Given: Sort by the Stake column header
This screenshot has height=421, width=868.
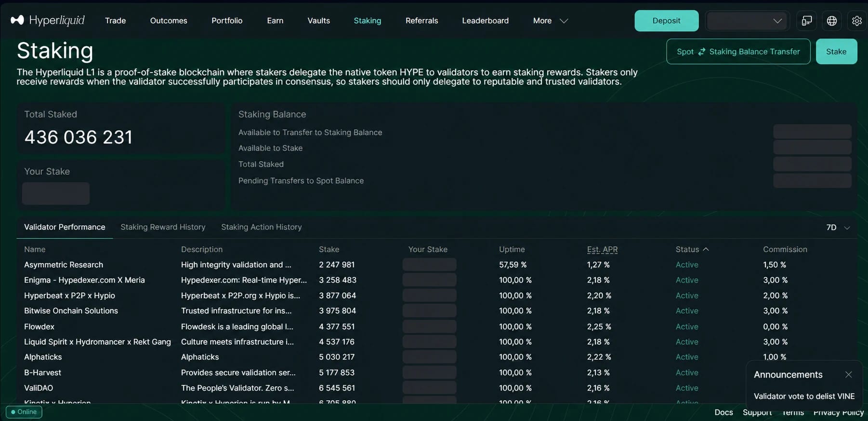Looking at the screenshot, I should (329, 249).
